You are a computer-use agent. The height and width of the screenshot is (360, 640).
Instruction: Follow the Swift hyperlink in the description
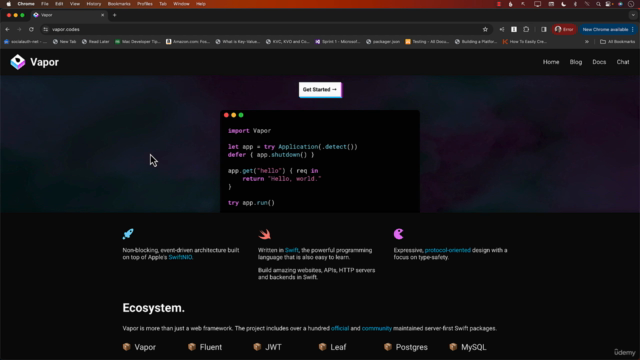[x=292, y=250]
